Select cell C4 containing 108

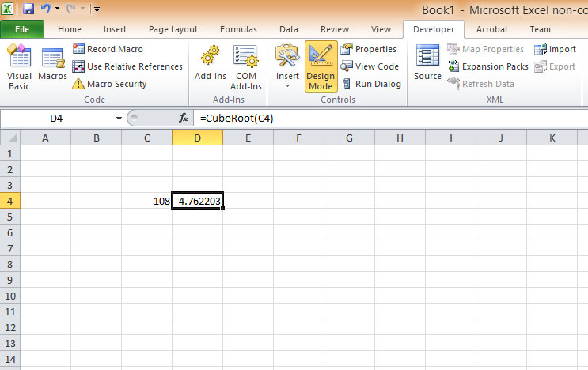click(146, 202)
